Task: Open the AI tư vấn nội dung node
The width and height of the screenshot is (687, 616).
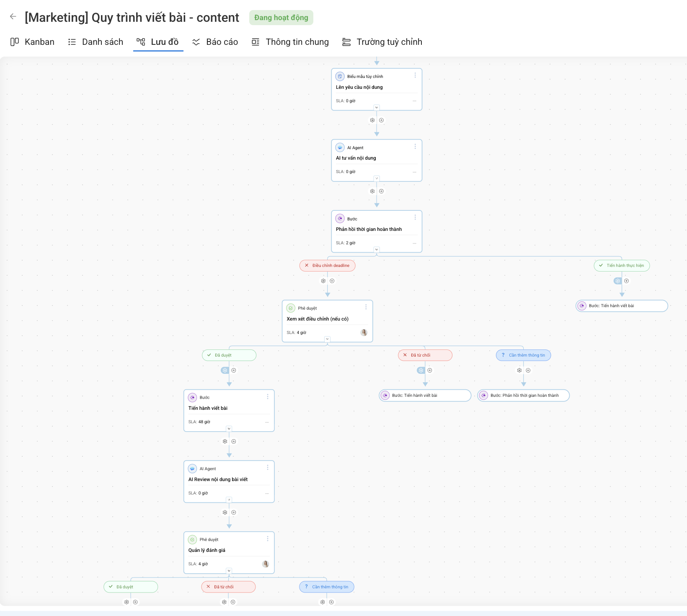Action: [377, 160]
